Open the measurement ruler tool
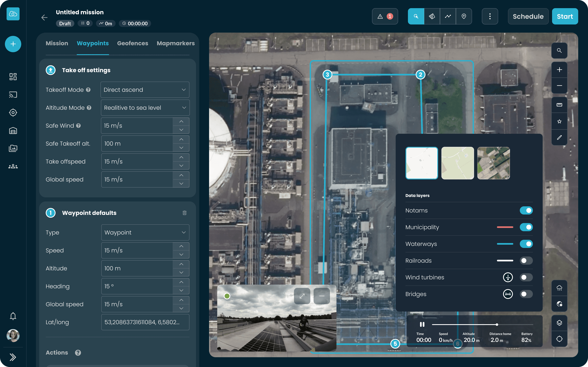This screenshot has width=588, height=367. pos(559,105)
